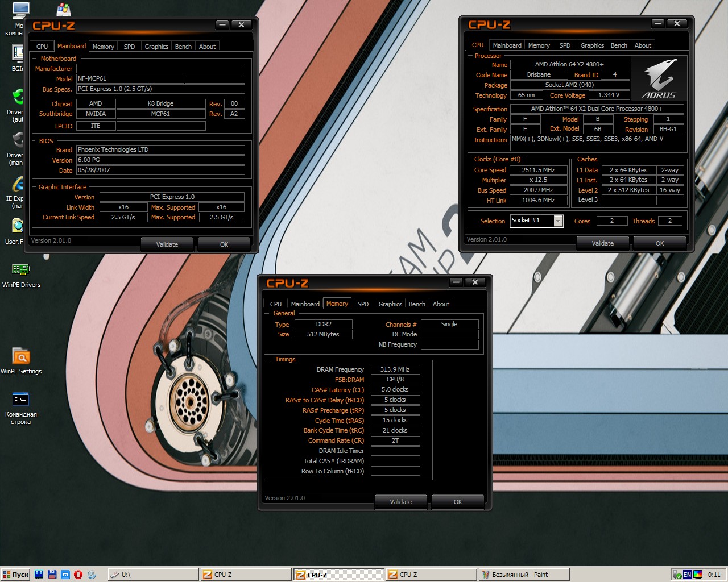
Task: Open Bench tab in Mainboard window
Action: coord(183,47)
